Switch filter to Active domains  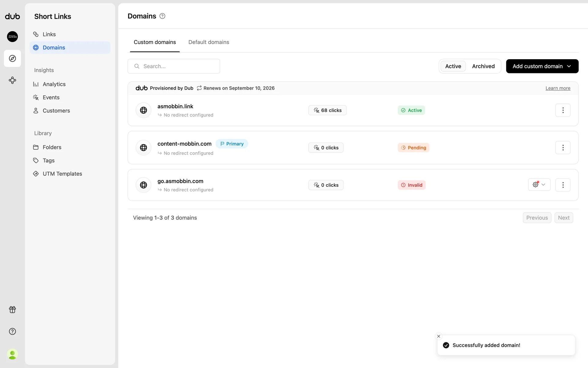[x=453, y=66]
